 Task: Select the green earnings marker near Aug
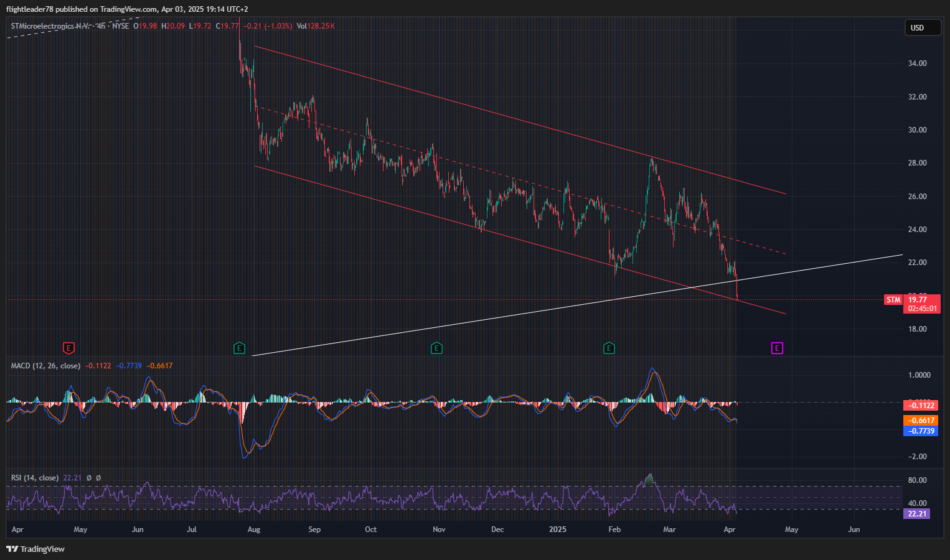click(239, 348)
